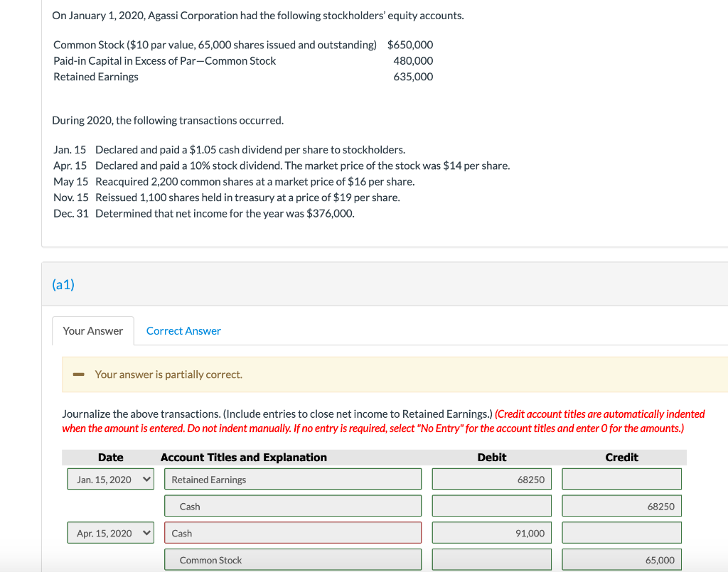
Task: Click the 480,000 Paid-in Capital amount
Action: click(x=413, y=61)
